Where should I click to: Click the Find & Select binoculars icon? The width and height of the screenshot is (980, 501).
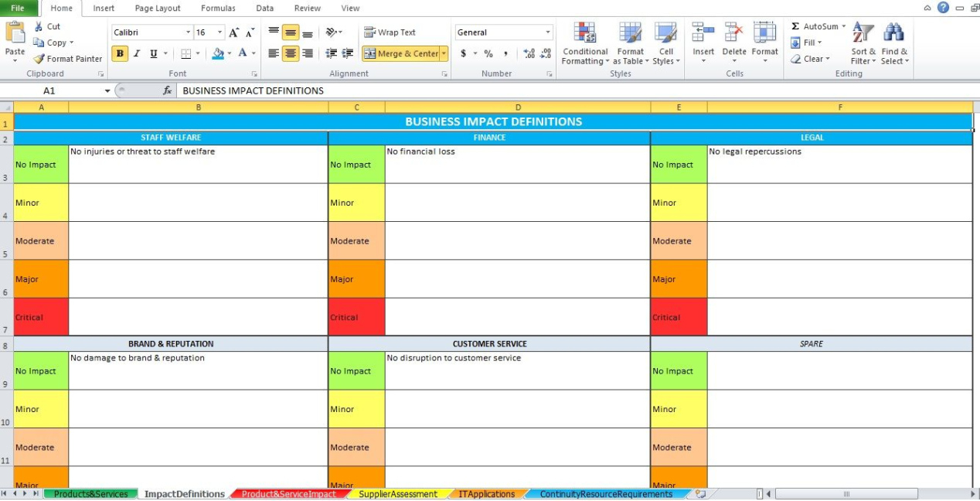pos(894,33)
